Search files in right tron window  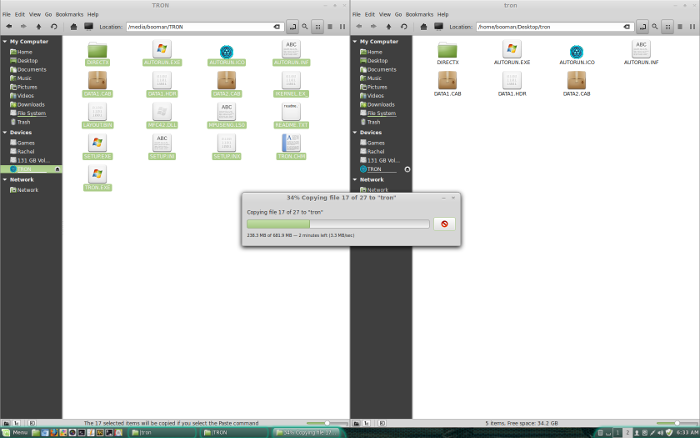[x=655, y=27]
